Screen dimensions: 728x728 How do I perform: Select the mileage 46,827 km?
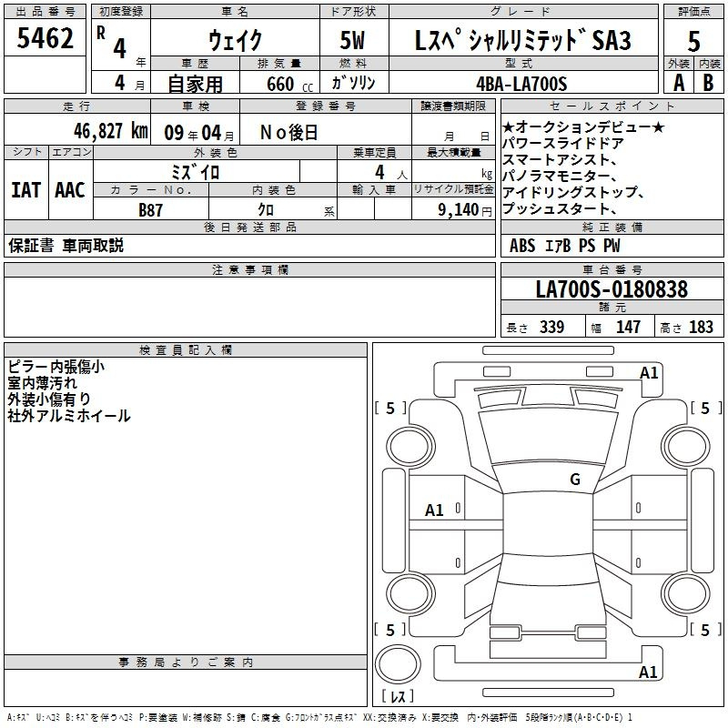click(x=110, y=131)
